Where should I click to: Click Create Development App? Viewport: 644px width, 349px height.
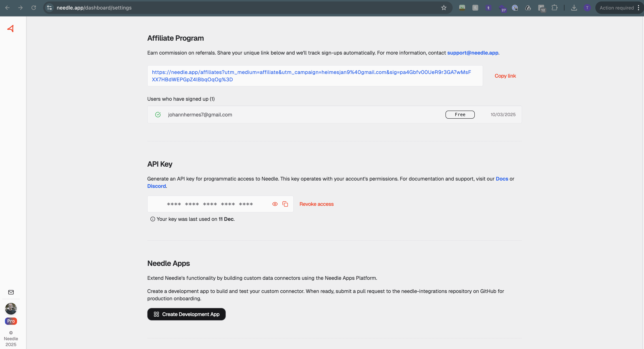(186, 314)
